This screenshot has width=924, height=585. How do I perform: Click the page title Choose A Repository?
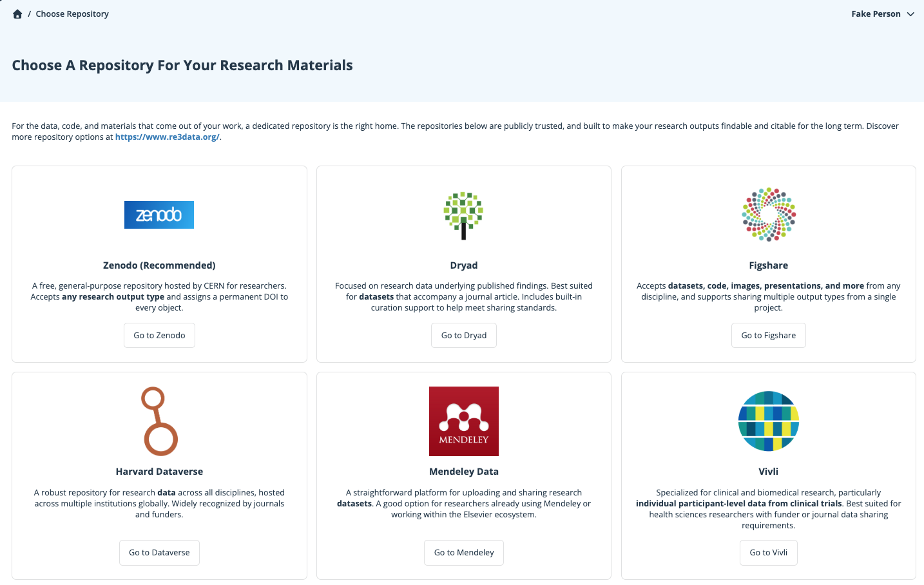pyautogui.click(x=182, y=66)
